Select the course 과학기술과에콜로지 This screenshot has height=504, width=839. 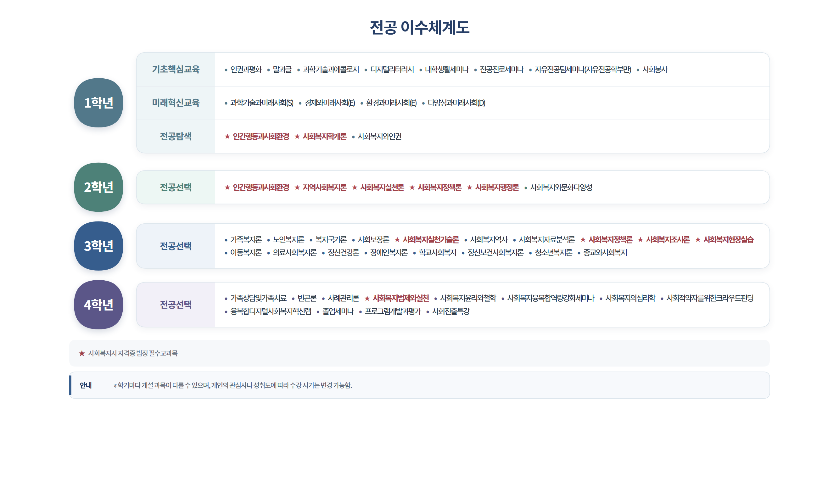331,69
